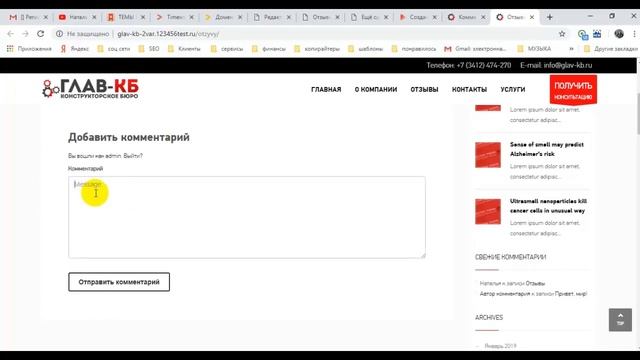Go back with browser back arrow
Image resolution: width=640 pixels, height=360 pixels.
click(11, 34)
